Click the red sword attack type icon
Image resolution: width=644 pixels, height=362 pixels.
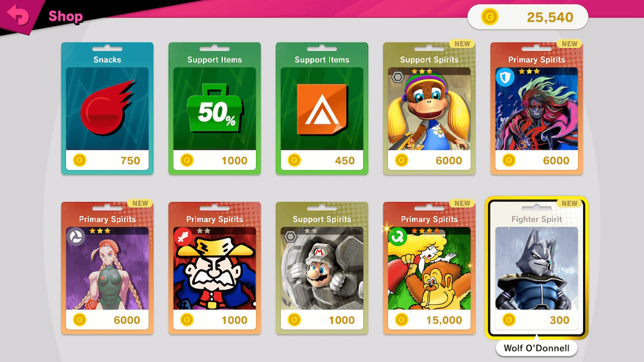(x=183, y=237)
